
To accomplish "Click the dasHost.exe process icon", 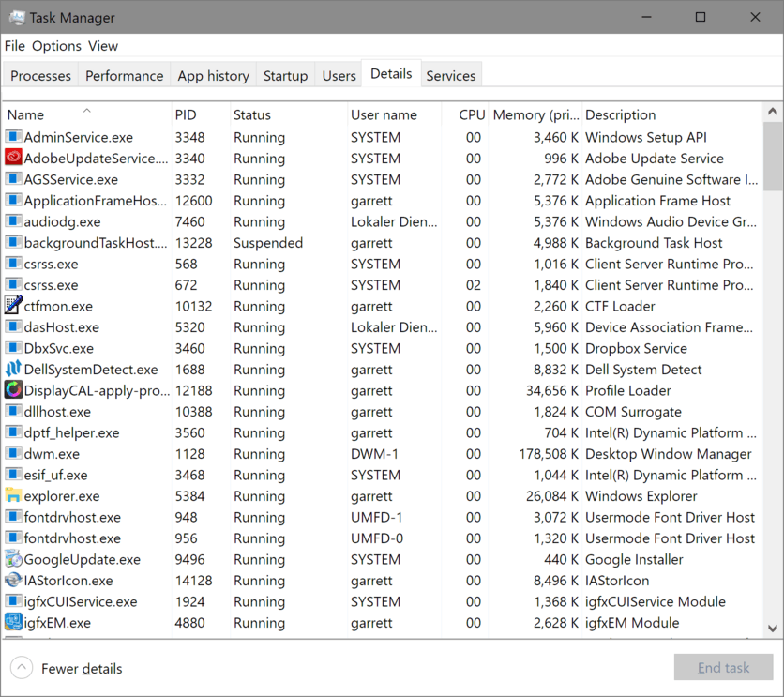I will (x=13, y=326).
